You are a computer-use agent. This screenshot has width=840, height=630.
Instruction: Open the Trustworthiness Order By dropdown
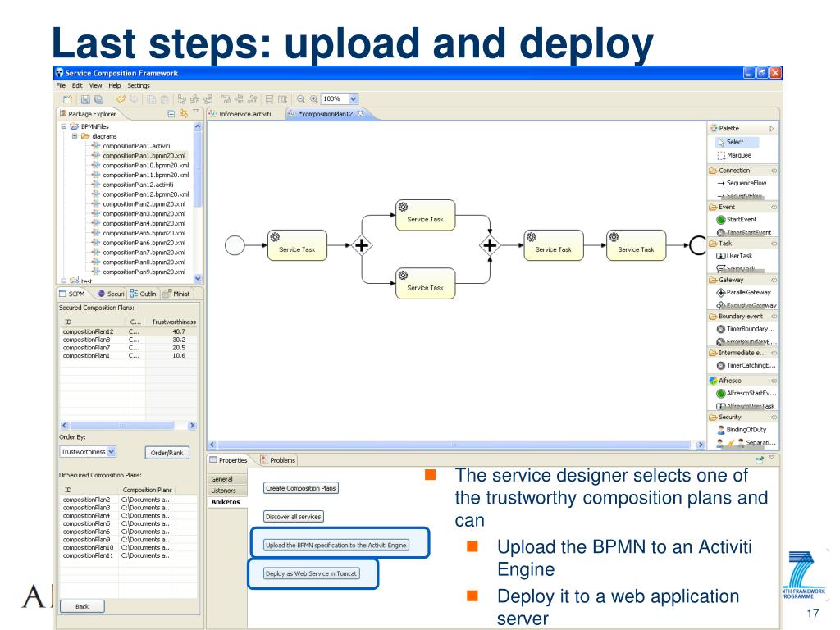(111, 452)
